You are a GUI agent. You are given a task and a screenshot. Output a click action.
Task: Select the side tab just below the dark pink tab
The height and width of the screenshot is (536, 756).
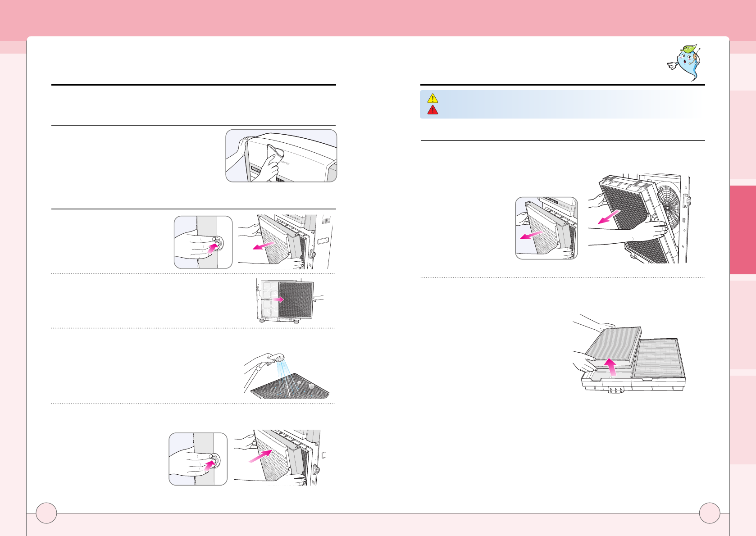(742, 324)
